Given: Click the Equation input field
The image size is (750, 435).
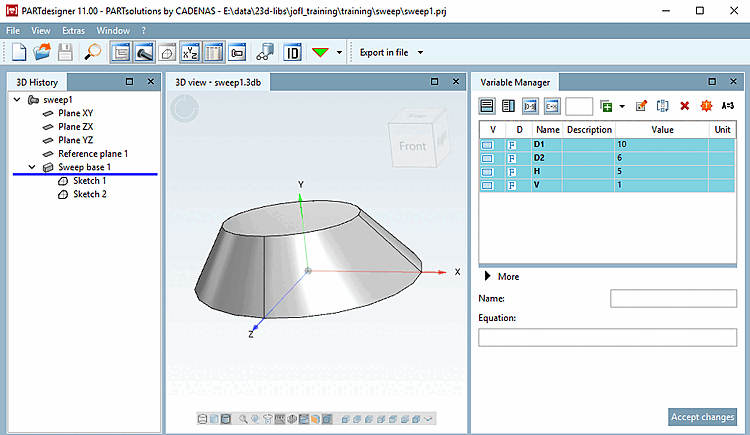Looking at the screenshot, I should pyautogui.click(x=607, y=338).
